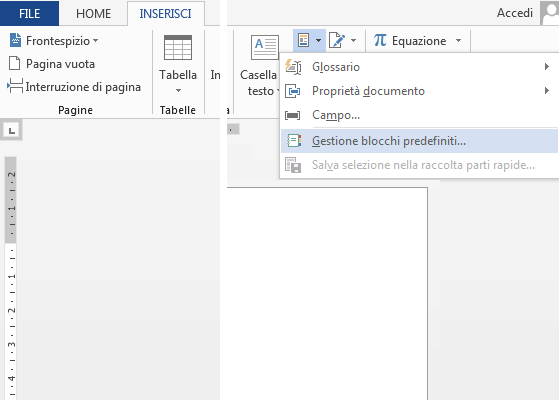Open the Tabella dropdown arrow
Image resolution: width=560 pixels, height=400 pixels.
click(178, 91)
